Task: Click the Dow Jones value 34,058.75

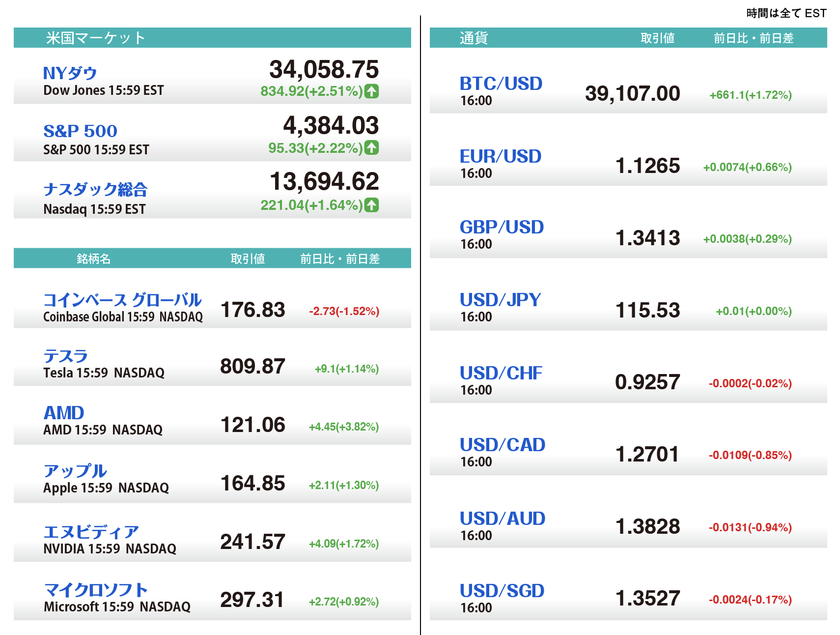Action: tap(324, 69)
